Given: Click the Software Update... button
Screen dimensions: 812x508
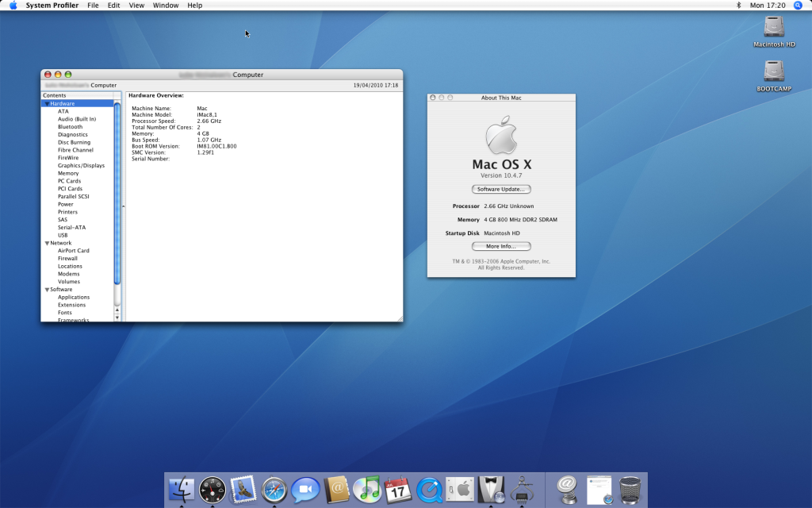Looking at the screenshot, I should (x=501, y=189).
